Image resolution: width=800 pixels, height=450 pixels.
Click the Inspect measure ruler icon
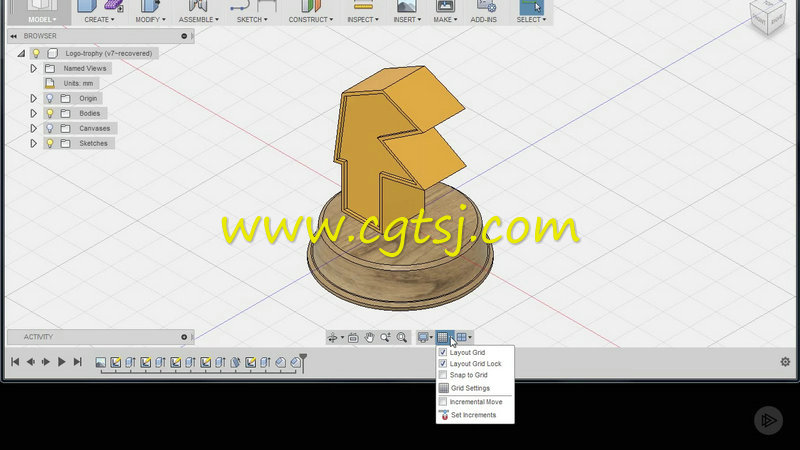point(363,6)
